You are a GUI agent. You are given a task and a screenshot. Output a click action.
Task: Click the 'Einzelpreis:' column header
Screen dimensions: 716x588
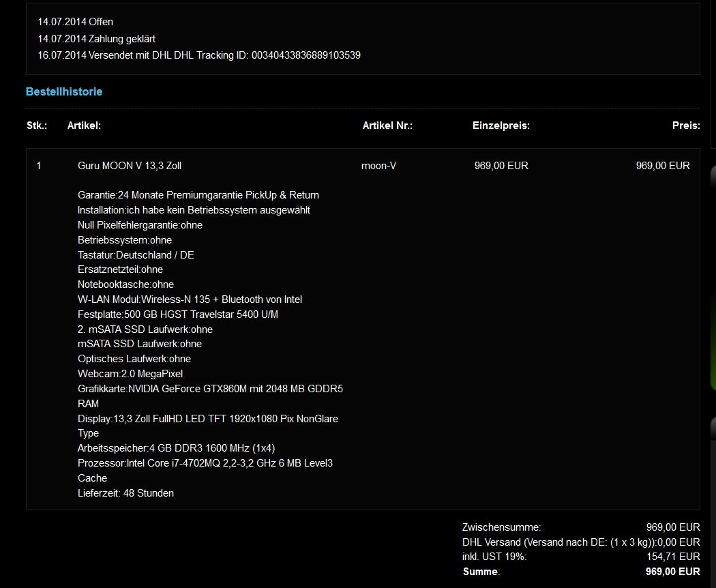click(x=501, y=126)
